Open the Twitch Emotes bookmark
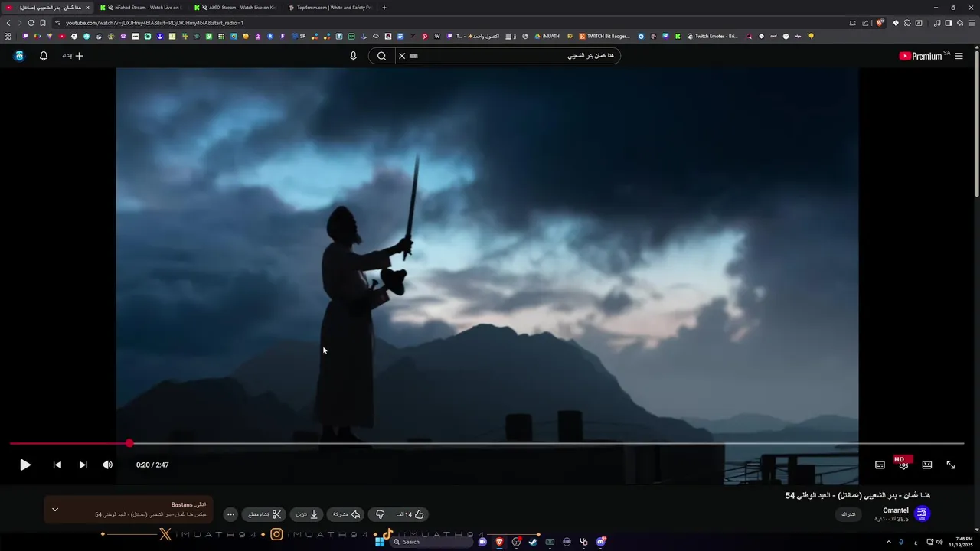This screenshot has height=551, width=980. tap(713, 36)
